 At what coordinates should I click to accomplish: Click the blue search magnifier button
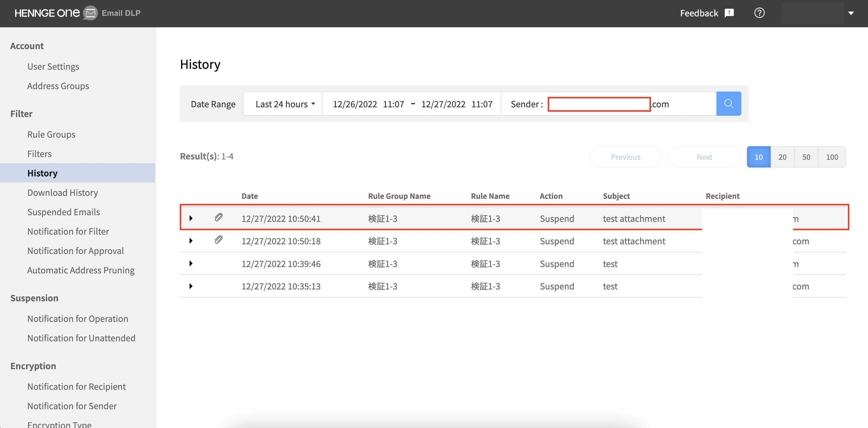(728, 104)
